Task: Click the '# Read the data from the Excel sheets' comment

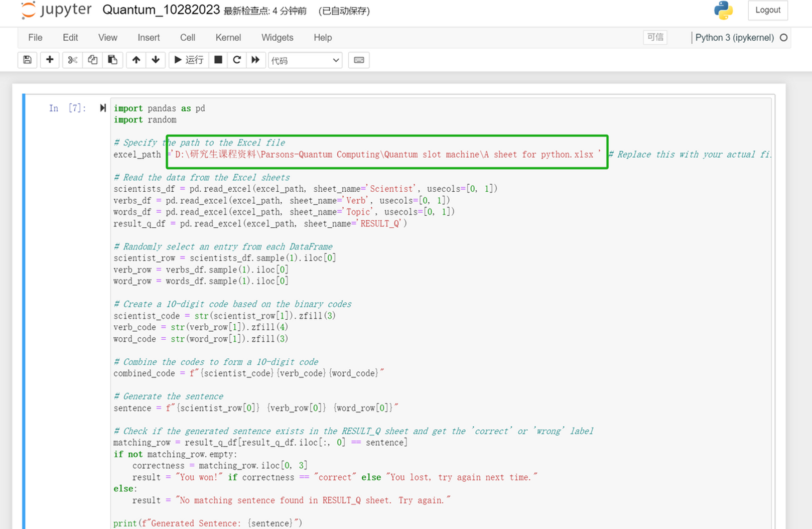Action: (x=202, y=177)
